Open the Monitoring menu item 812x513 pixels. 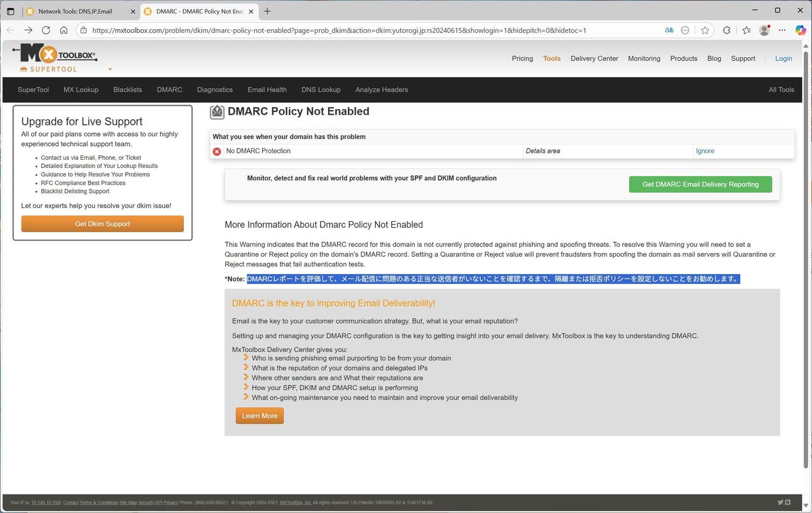click(x=644, y=58)
